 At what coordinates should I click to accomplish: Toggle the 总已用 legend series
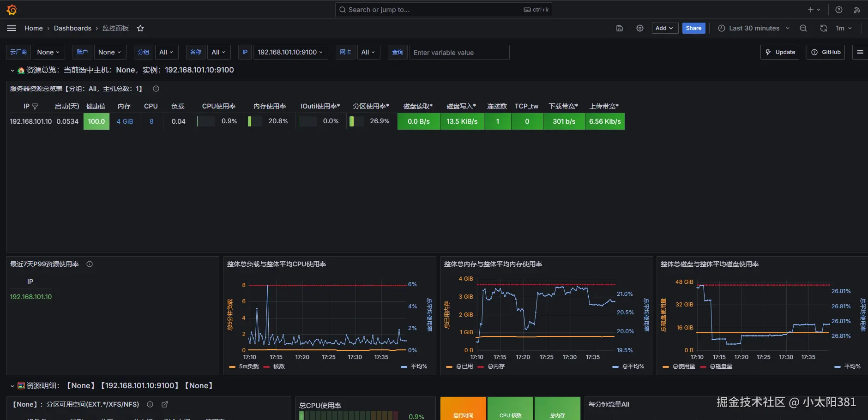click(464, 366)
